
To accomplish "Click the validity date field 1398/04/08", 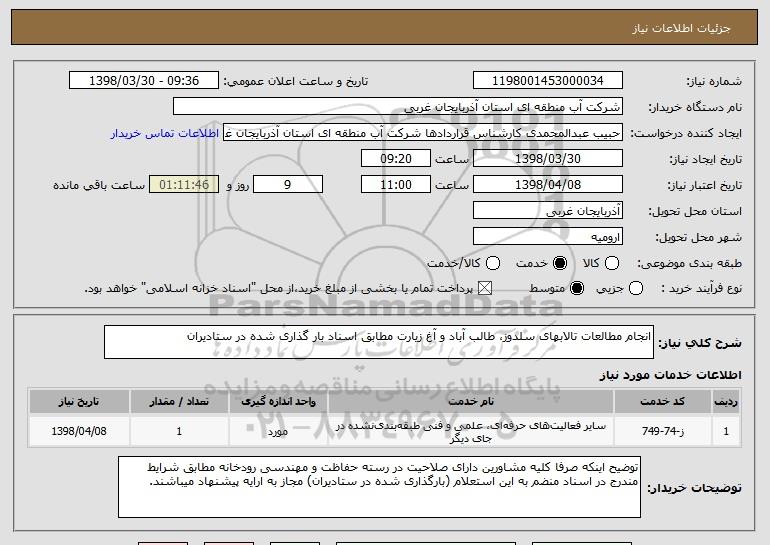I will coord(548,185).
